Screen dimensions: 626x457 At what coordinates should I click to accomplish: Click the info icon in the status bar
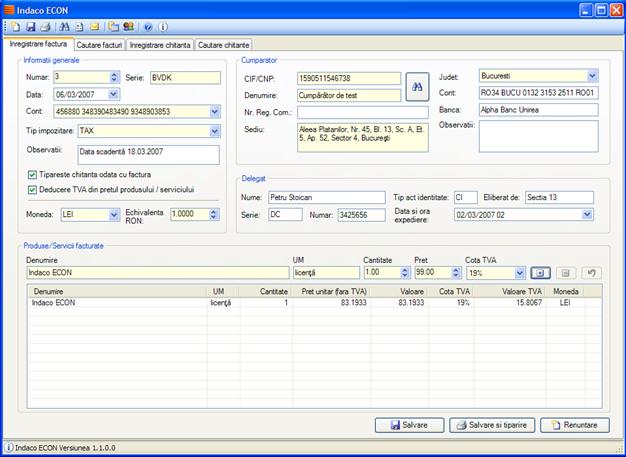coord(9,447)
